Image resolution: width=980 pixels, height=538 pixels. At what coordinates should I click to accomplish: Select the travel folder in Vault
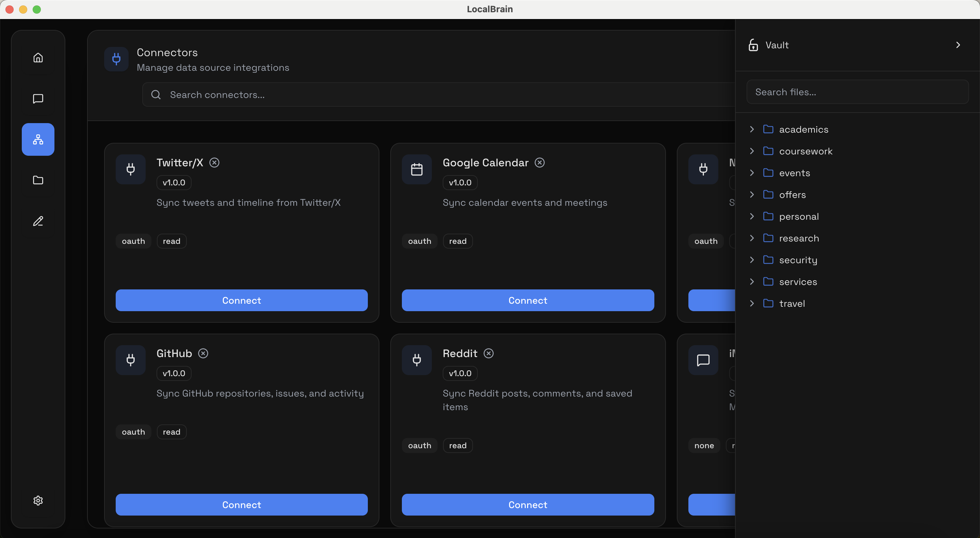click(x=792, y=303)
